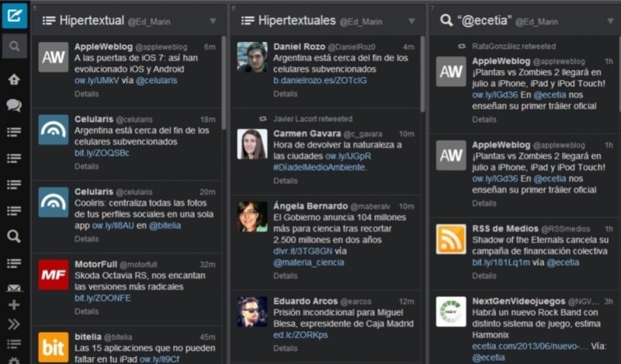The width and height of the screenshot is (621, 364).
Task: Open the ecetia.com/2013/06/nuevo link
Action: click(x=529, y=346)
